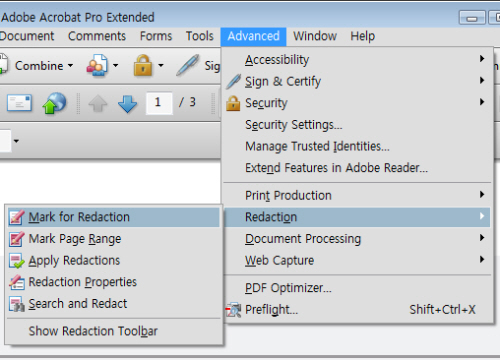Open the Tools menu
This screenshot has width=500, height=360.
pos(200,36)
